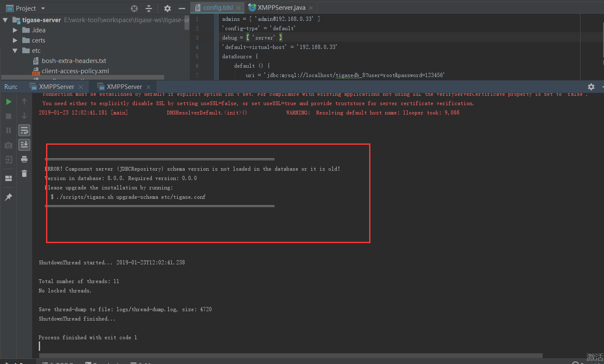Click the restore layout icon in Run panel
604x364 pixels.
coord(9,178)
